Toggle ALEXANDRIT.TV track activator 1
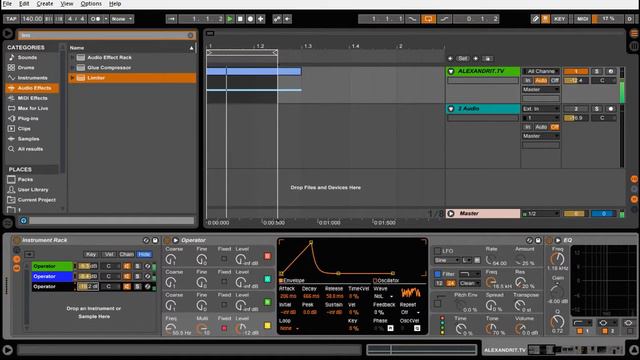The image size is (640, 360). [576, 71]
